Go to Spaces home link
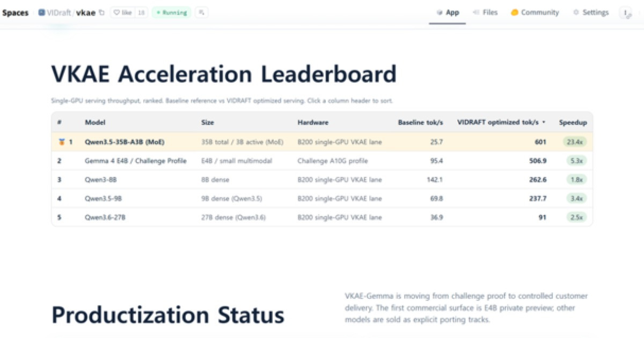644x338 pixels. point(16,13)
